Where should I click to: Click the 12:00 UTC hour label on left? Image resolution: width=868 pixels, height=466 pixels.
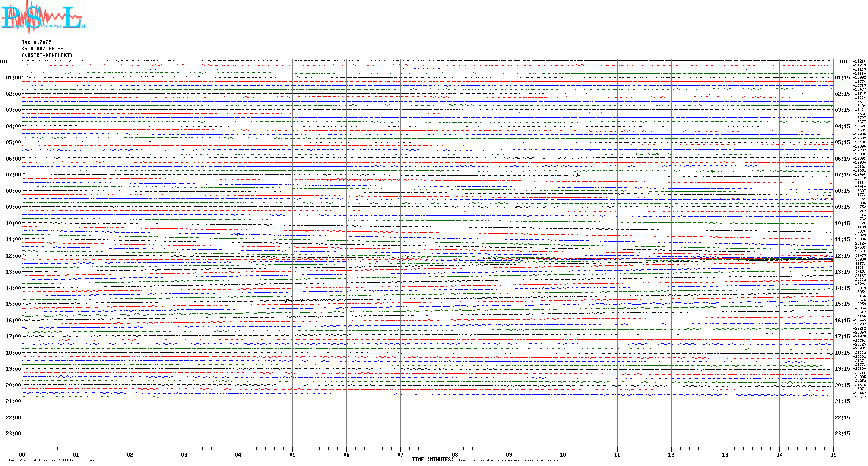point(13,256)
